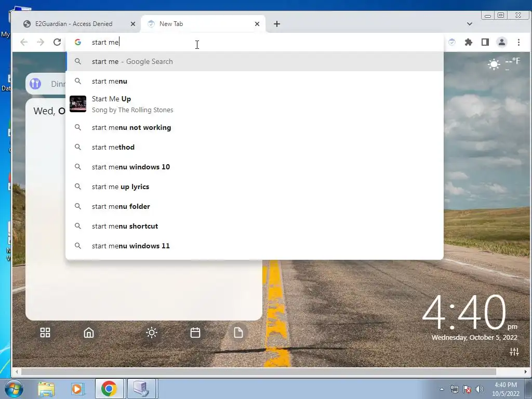Image resolution: width=532 pixels, height=399 pixels.
Task: Show hidden tray icons arrow
Action: (442, 389)
